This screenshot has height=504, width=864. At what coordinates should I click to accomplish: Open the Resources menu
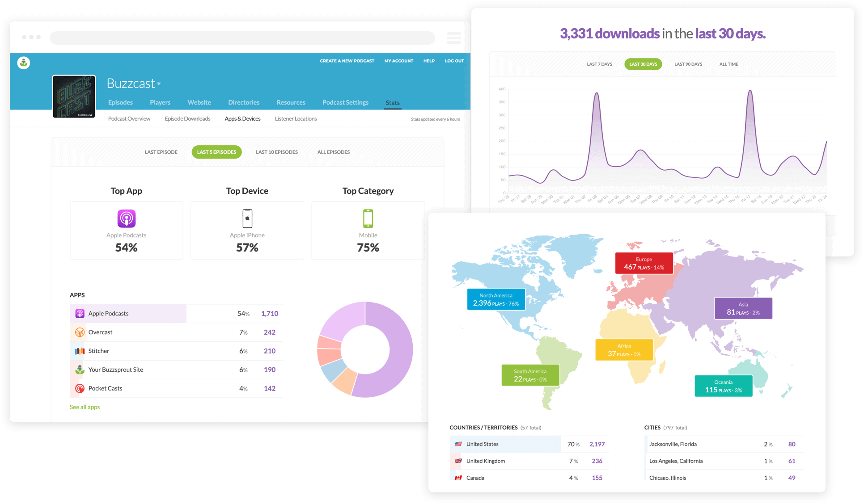tap(291, 102)
